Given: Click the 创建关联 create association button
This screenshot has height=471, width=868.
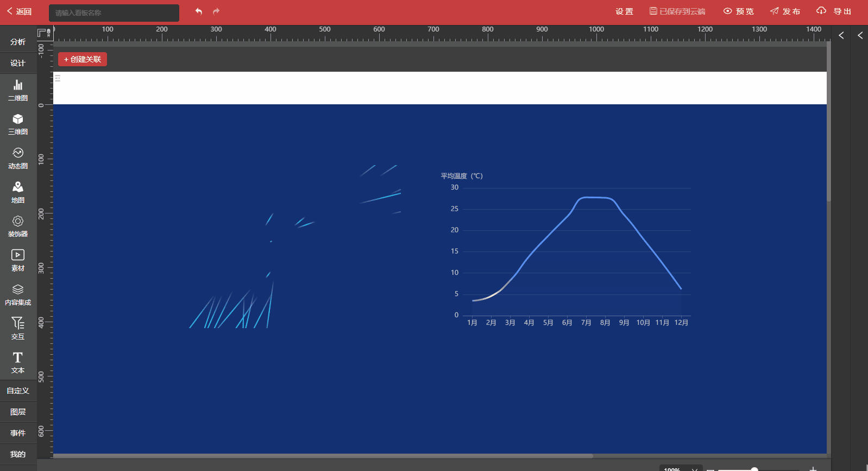Looking at the screenshot, I should coord(83,59).
